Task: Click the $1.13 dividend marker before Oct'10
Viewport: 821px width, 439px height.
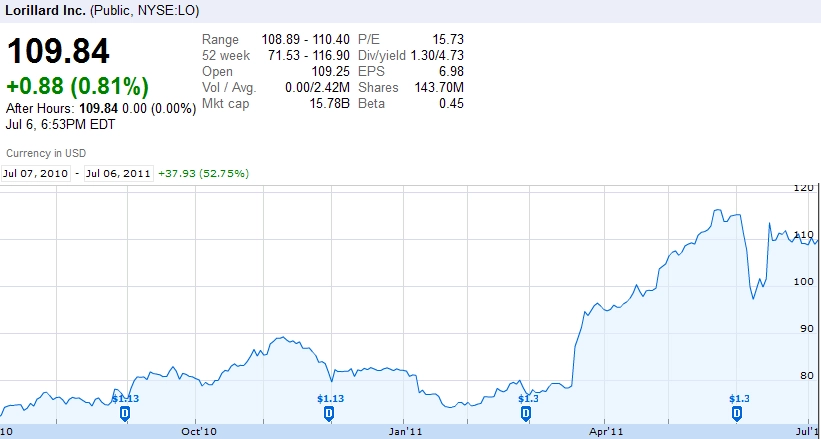Action: tap(125, 414)
